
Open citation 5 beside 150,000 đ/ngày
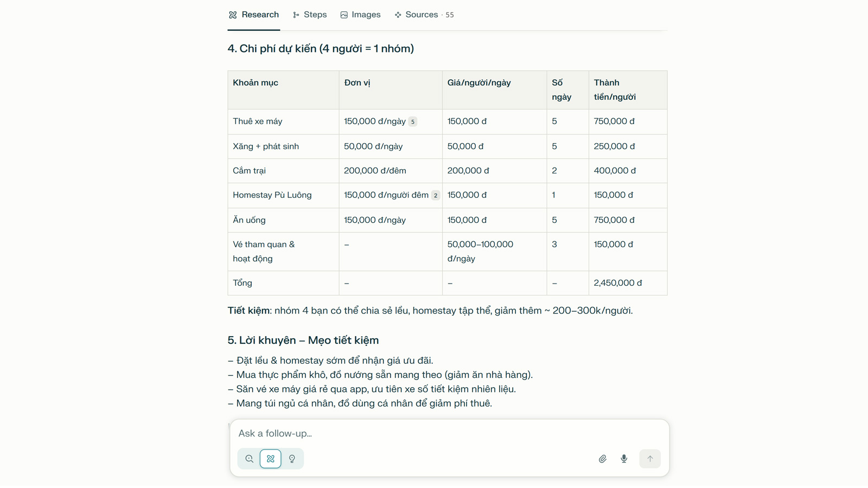coord(413,121)
